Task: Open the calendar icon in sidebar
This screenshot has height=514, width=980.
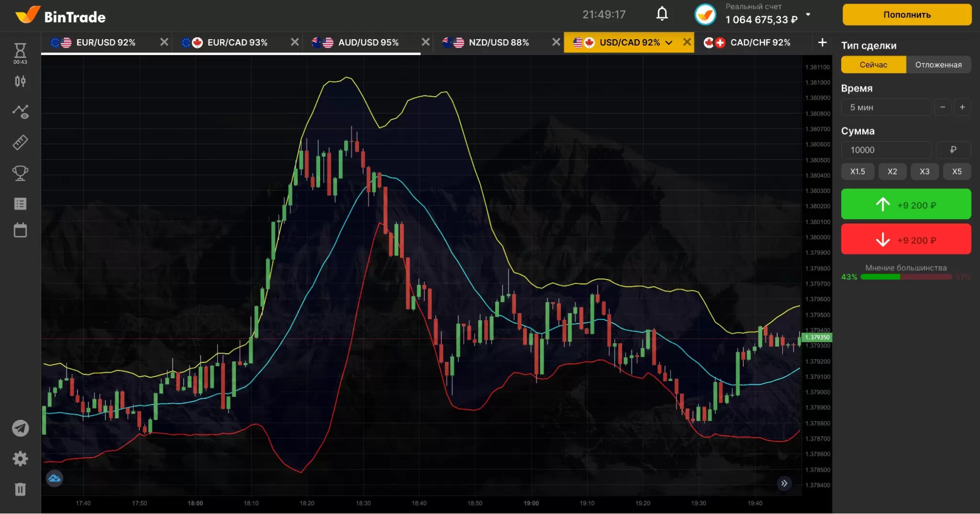Action: 20,230
